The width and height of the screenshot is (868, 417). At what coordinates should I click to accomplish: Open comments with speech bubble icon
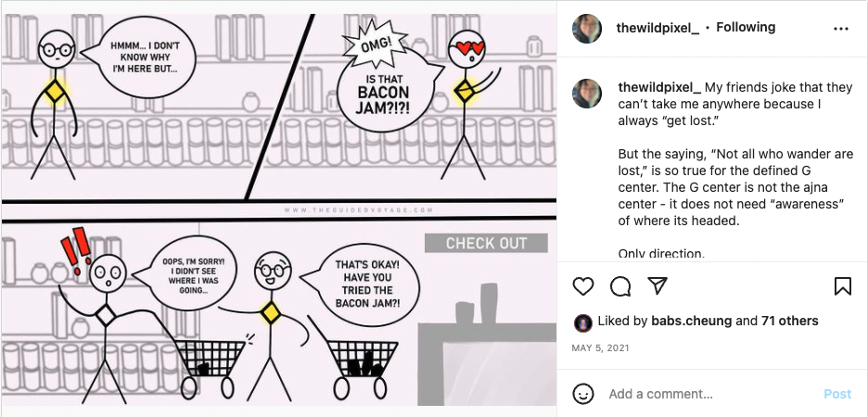click(x=620, y=286)
